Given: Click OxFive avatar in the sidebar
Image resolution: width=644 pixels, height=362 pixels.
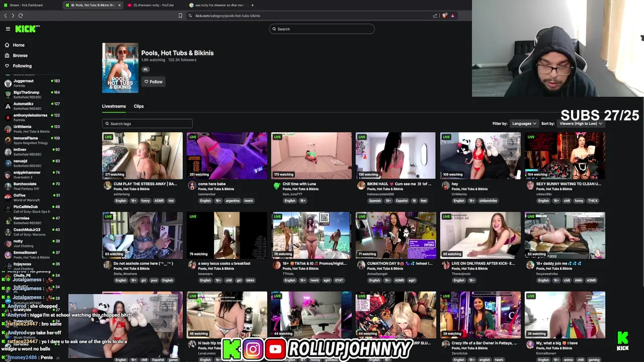Looking at the screenshot, I should tap(8, 198).
